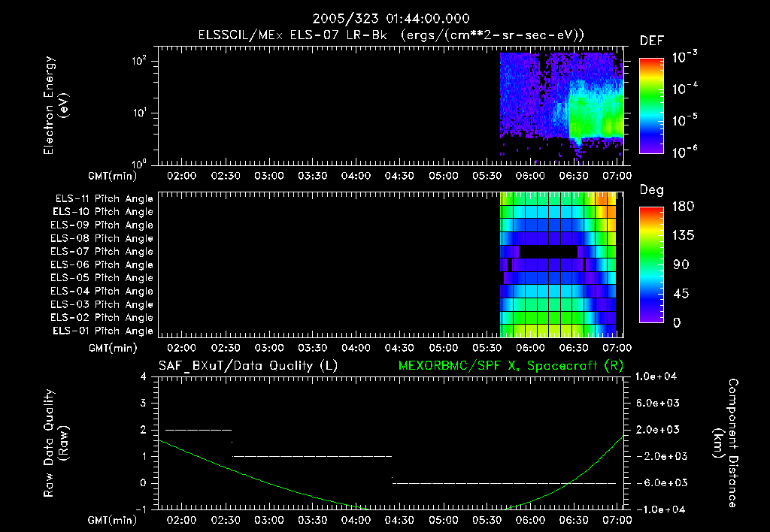Viewport: 770px width, 532px height.
Task: Click the Deg pitch angle color scale bar
Action: (x=651, y=264)
